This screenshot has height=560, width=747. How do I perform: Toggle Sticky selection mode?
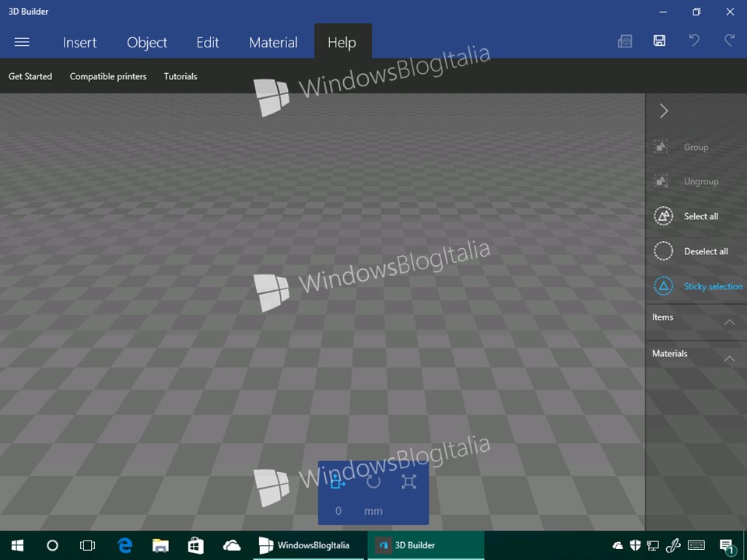697,286
